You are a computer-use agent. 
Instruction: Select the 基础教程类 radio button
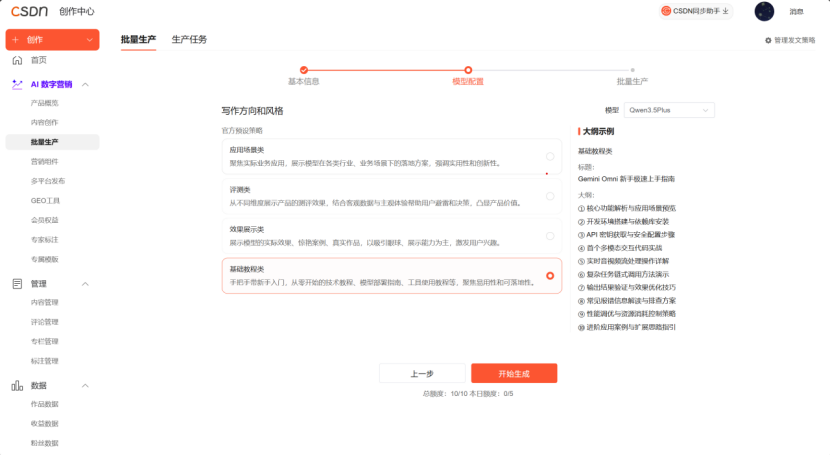(550, 276)
